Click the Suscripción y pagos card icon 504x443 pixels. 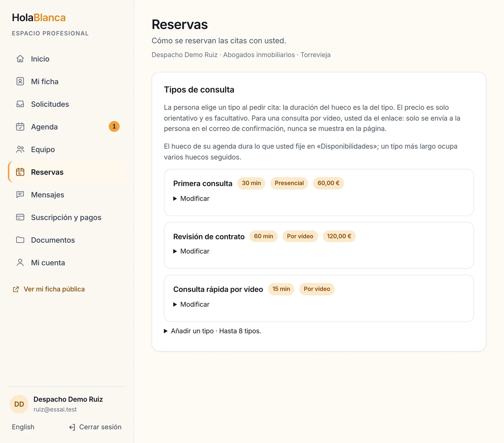(x=20, y=217)
